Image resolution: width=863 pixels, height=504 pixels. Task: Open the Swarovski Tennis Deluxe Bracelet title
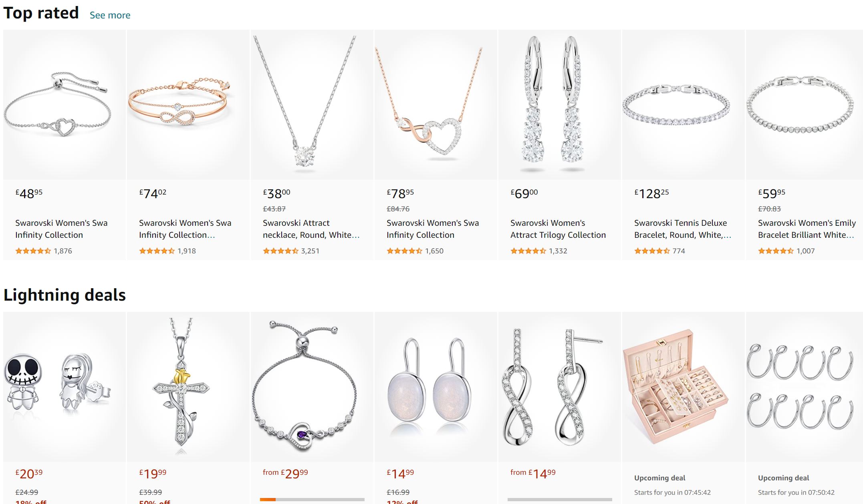click(683, 229)
